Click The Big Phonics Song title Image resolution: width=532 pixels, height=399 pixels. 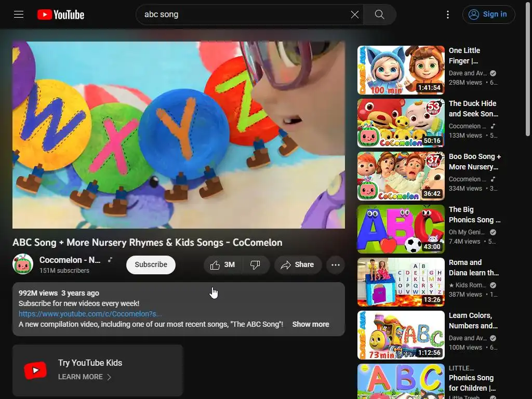coord(475,215)
